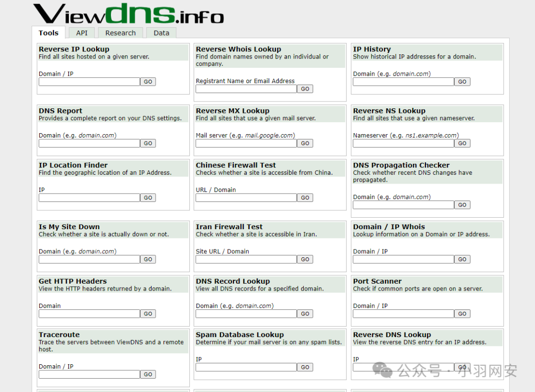This screenshot has width=535, height=392.
Task: Click the Reverse IP Lookup heading
Action: 74,49
